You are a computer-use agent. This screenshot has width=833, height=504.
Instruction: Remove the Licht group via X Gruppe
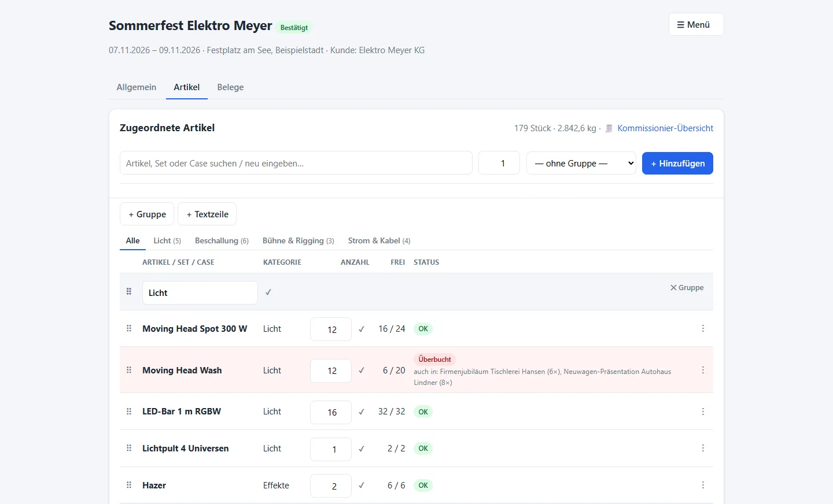pos(687,288)
